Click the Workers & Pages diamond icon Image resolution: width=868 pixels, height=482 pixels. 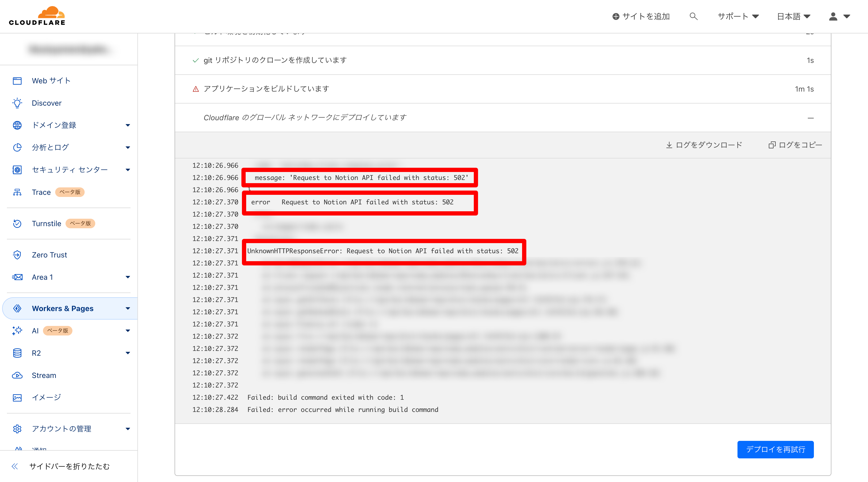pos(17,308)
